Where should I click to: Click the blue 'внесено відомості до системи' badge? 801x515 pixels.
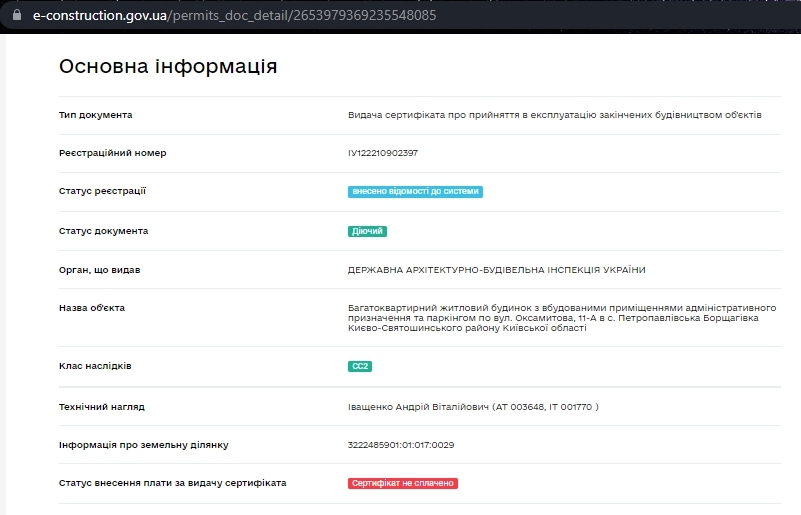415,192
